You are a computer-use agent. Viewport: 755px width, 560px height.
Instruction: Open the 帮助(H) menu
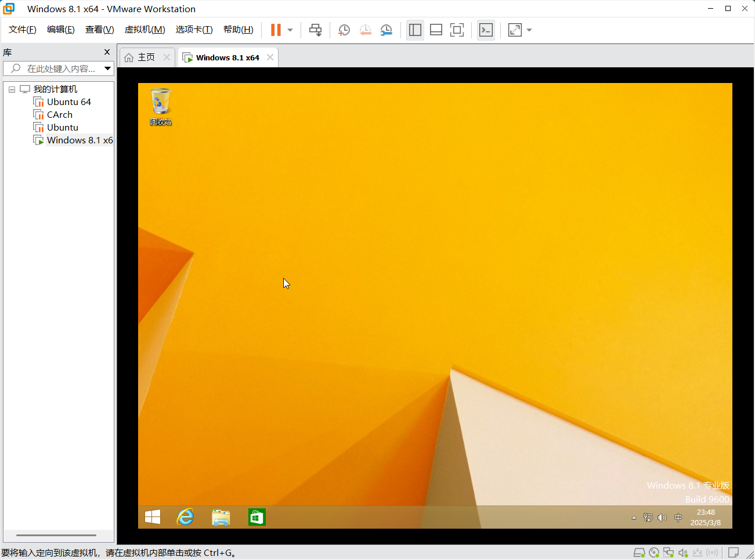click(239, 30)
